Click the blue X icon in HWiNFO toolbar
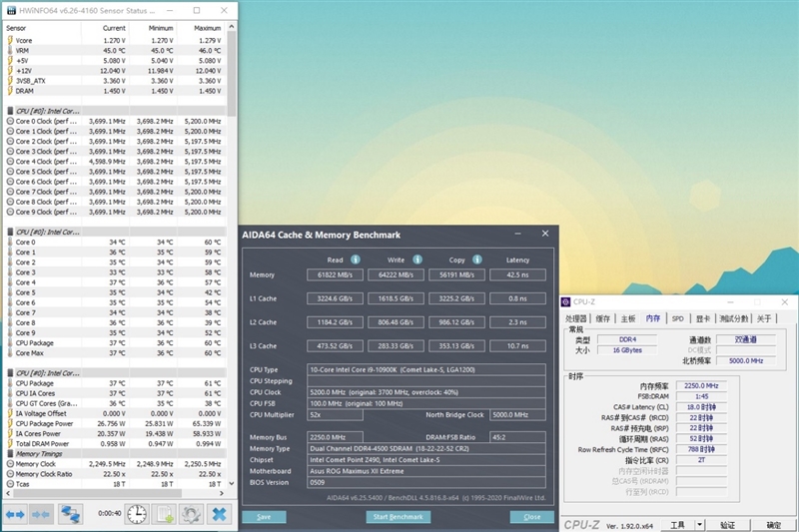The image size is (799, 532). pyautogui.click(x=219, y=514)
